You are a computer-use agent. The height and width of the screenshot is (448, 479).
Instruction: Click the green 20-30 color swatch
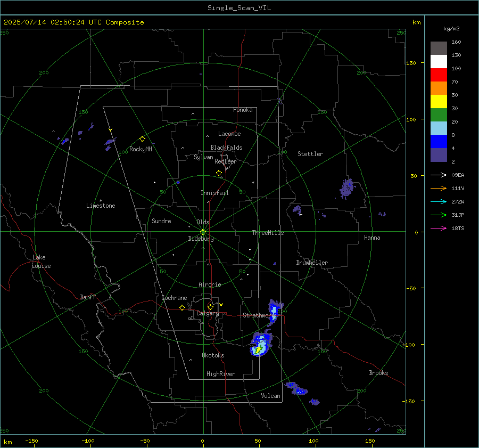pyautogui.click(x=439, y=115)
